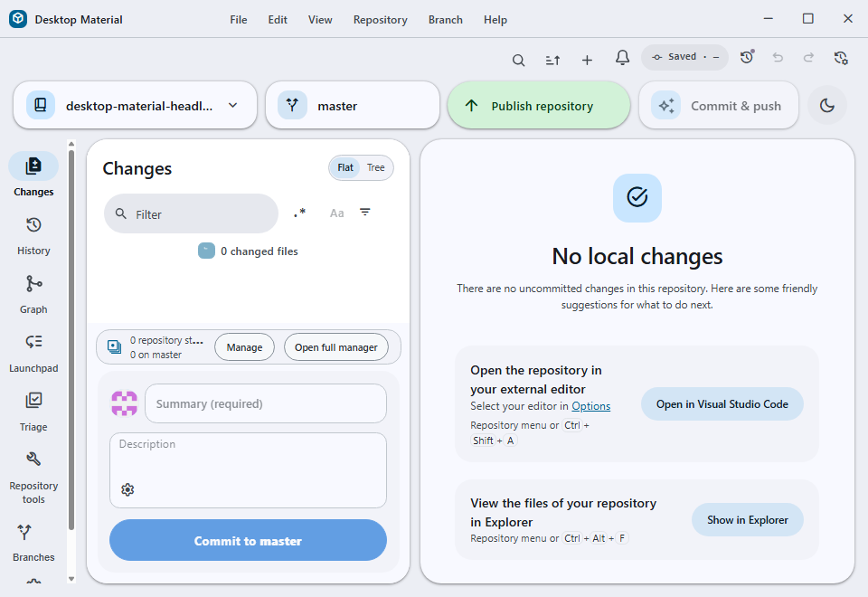
Task: Toggle case-sensitive Aa filter
Action: [x=336, y=213]
